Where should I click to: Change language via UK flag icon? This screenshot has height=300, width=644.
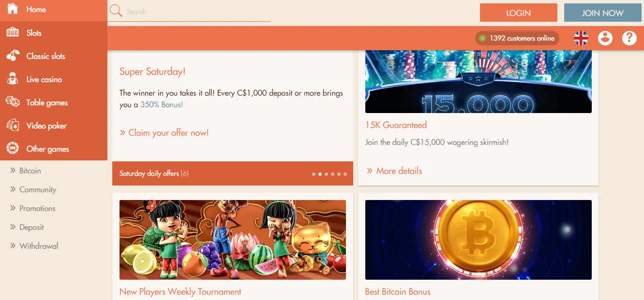click(x=581, y=38)
